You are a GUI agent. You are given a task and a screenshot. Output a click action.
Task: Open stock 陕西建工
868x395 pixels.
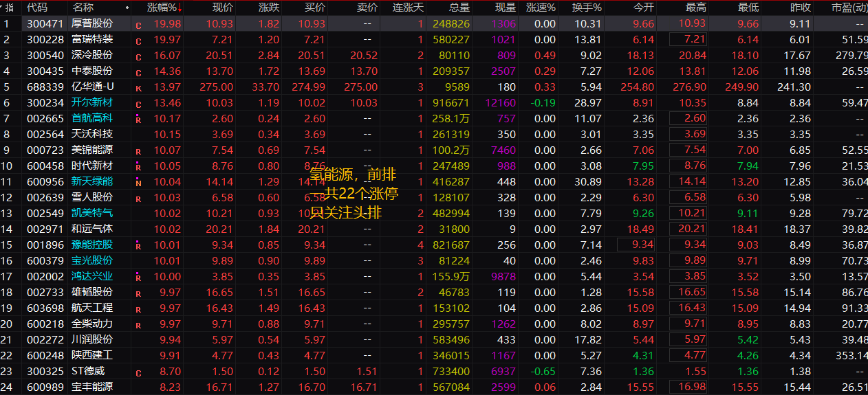point(92,355)
